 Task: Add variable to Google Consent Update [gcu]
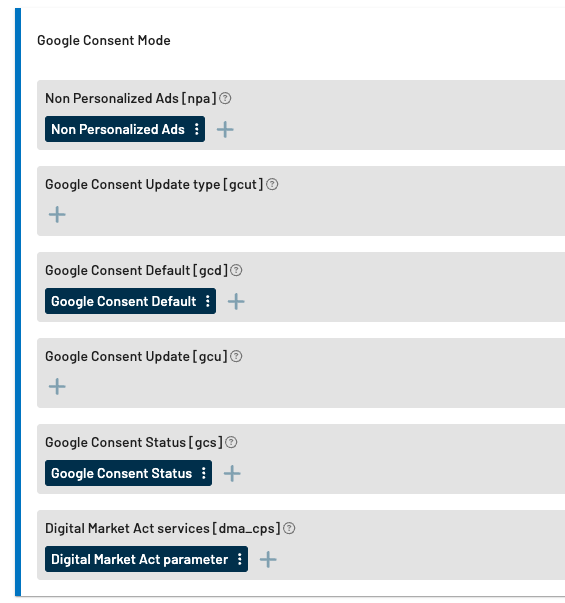point(57,386)
